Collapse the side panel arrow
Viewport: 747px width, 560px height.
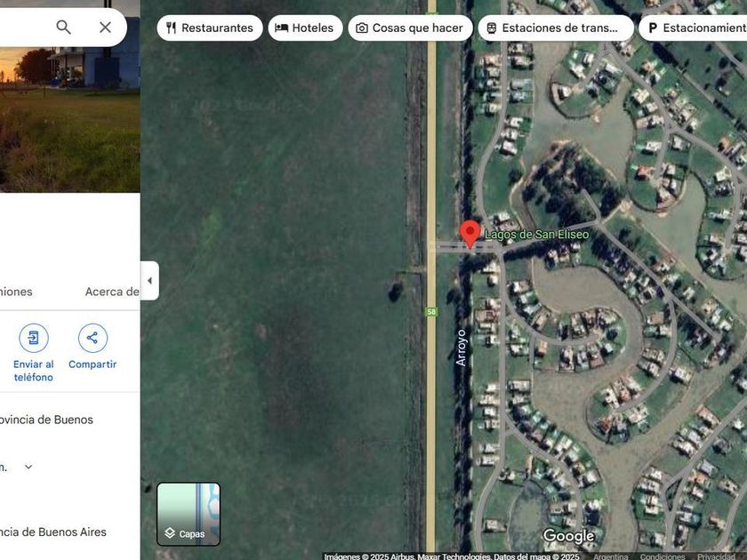pos(149,281)
